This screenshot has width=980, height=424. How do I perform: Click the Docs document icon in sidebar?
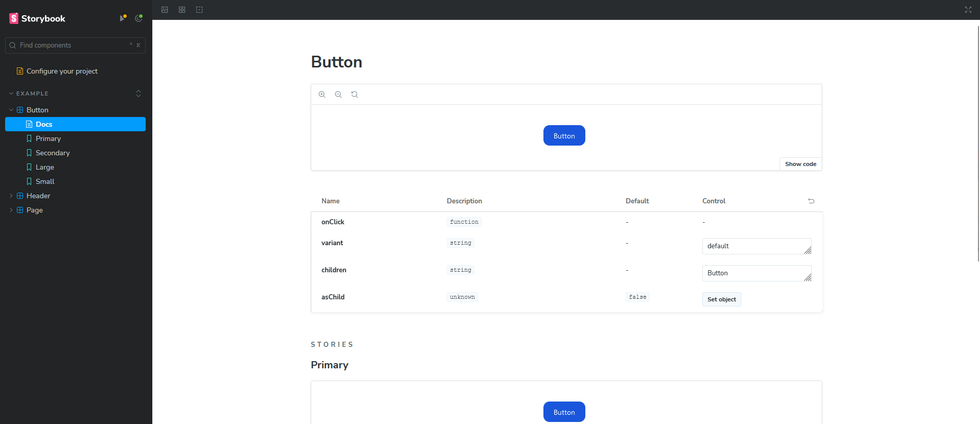pos(29,124)
